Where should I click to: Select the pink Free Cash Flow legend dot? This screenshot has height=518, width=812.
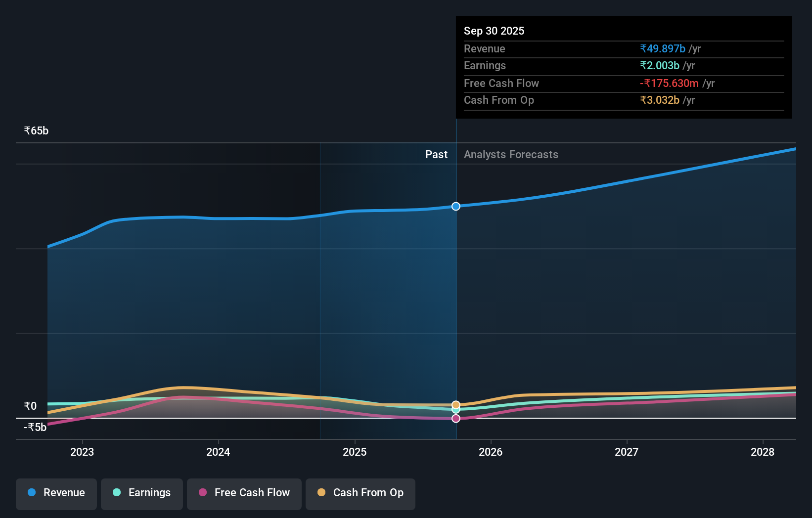pos(203,493)
